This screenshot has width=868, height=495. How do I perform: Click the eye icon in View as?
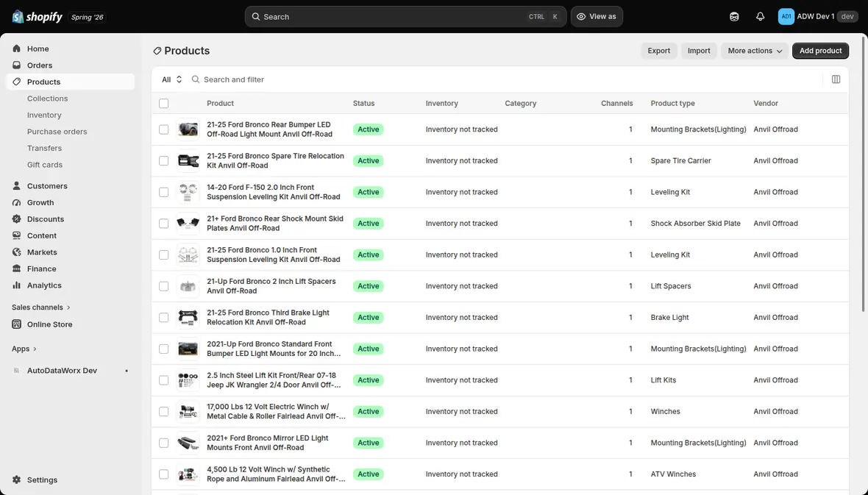pyautogui.click(x=580, y=17)
